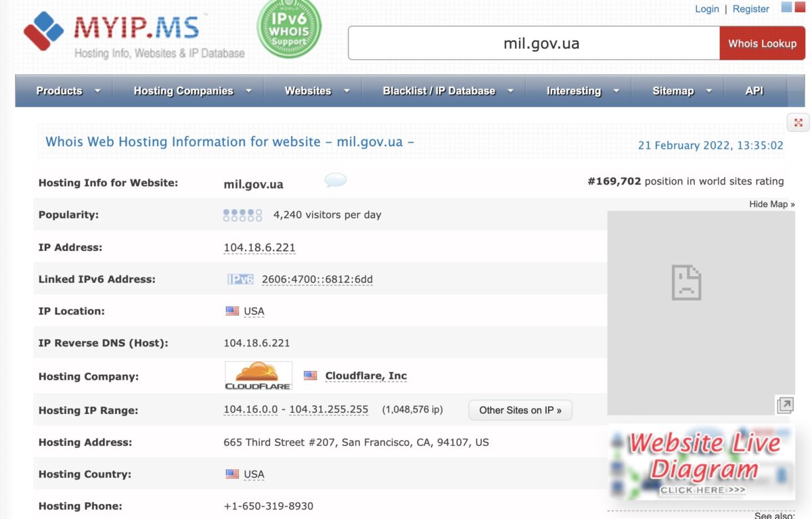Click the bold mil.gov.ua hosting info value

point(254,184)
